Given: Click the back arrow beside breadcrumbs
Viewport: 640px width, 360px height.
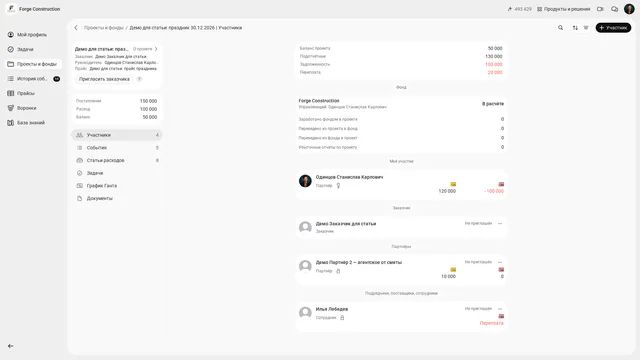Looking at the screenshot, I should tap(76, 28).
